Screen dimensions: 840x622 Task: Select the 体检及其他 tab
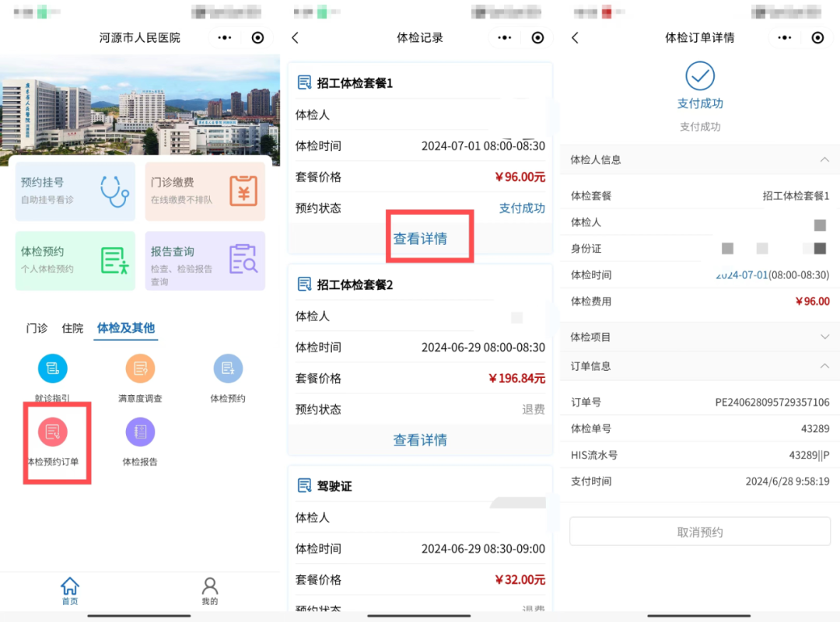click(126, 328)
